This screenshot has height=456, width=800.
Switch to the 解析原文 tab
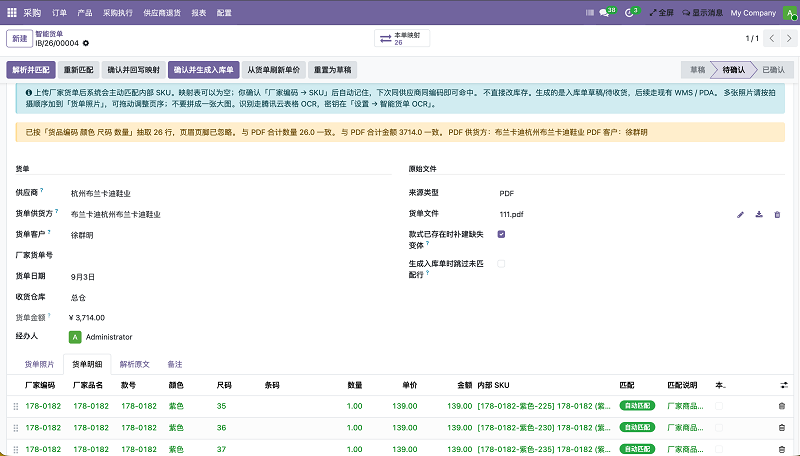tap(135, 364)
